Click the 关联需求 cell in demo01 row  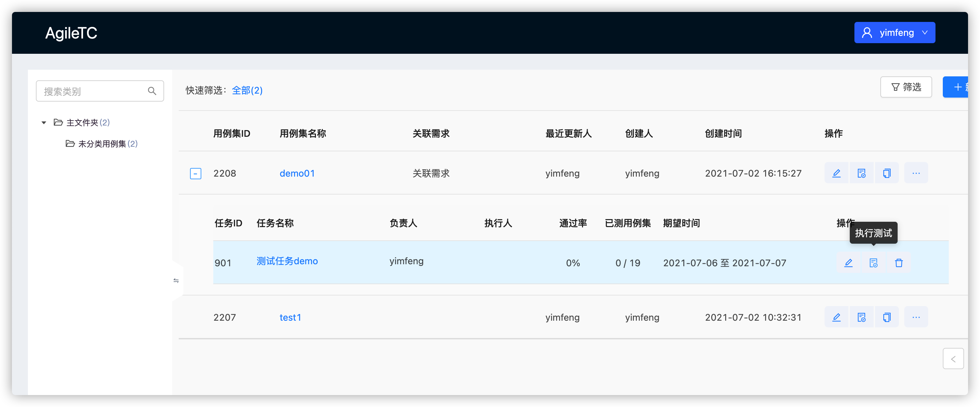point(431,174)
